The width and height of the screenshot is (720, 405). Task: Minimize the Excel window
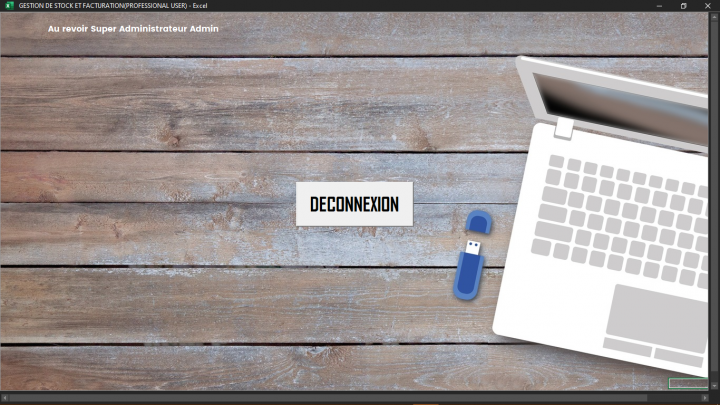(660, 5)
